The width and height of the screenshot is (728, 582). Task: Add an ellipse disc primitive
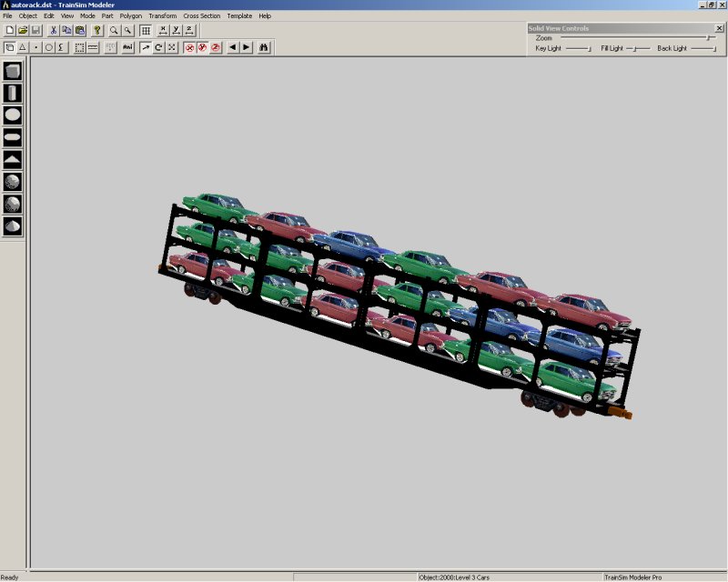[x=13, y=115]
